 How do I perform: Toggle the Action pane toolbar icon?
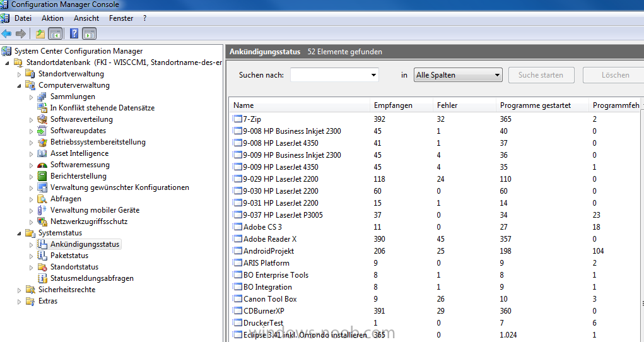(x=89, y=33)
